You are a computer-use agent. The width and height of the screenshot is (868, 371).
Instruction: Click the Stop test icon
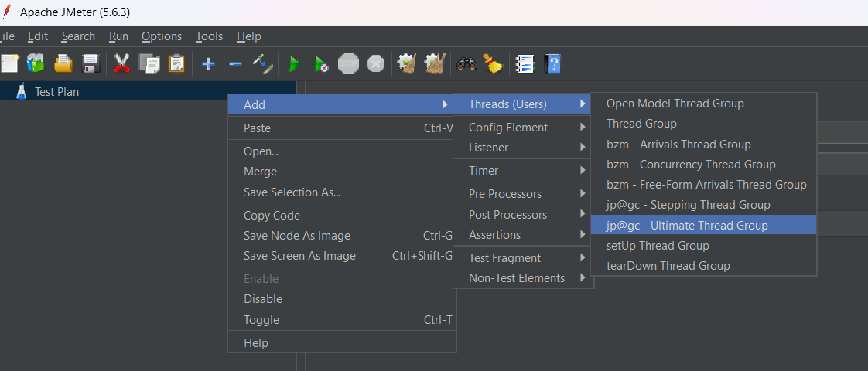tap(349, 63)
